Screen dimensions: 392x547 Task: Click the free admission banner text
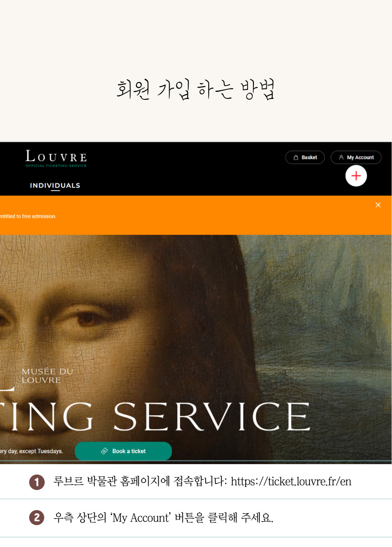tap(28, 217)
